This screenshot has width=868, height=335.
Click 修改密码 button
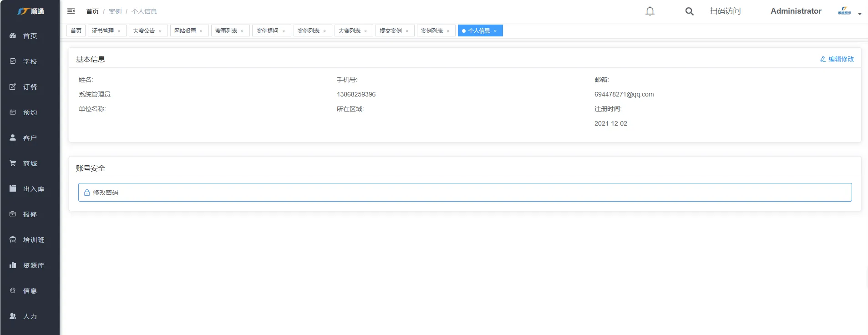tap(106, 193)
